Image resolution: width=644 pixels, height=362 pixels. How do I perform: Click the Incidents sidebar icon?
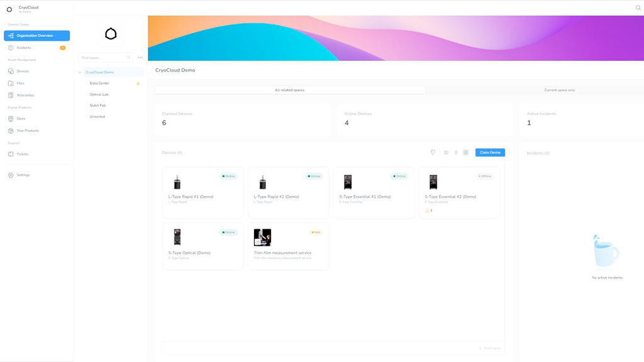click(x=11, y=48)
